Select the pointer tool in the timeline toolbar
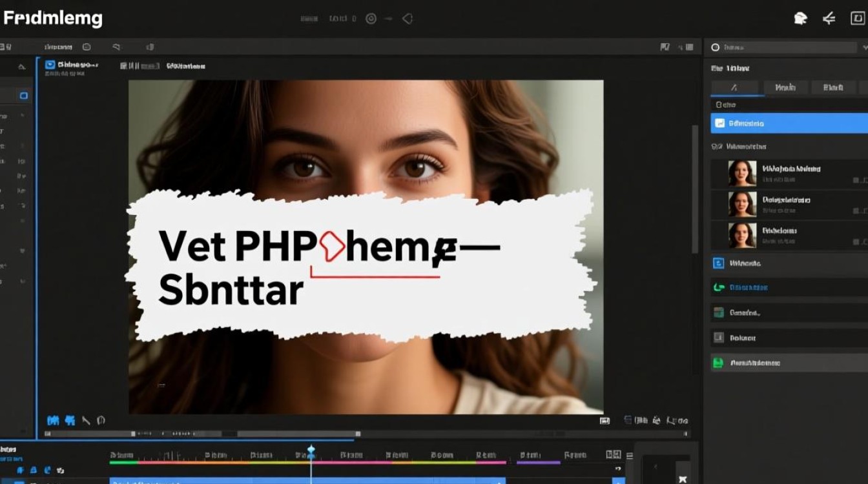Viewport: 868px width, 484px height. pyautogui.click(x=86, y=420)
